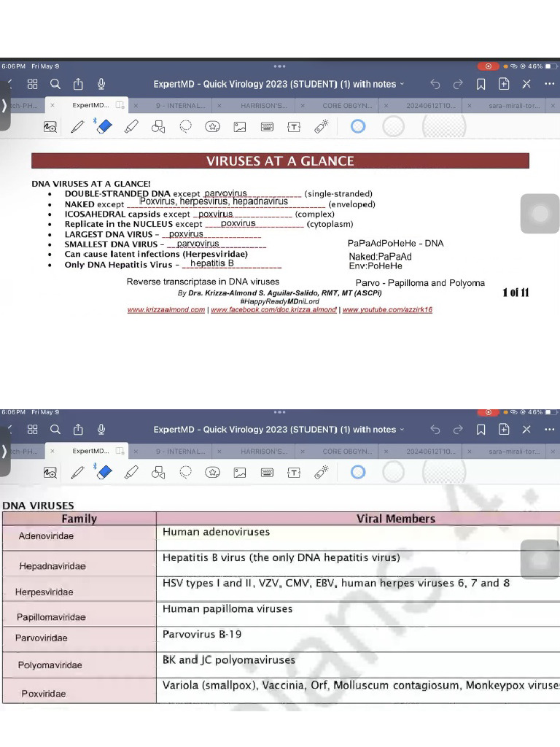Undo last stroke above the DNA Viruses table
Image resolution: width=560 pixels, height=747 pixels.
tap(435, 430)
